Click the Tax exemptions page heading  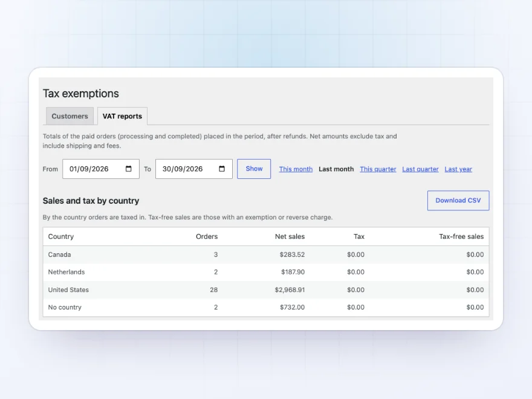(x=81, y=93)
